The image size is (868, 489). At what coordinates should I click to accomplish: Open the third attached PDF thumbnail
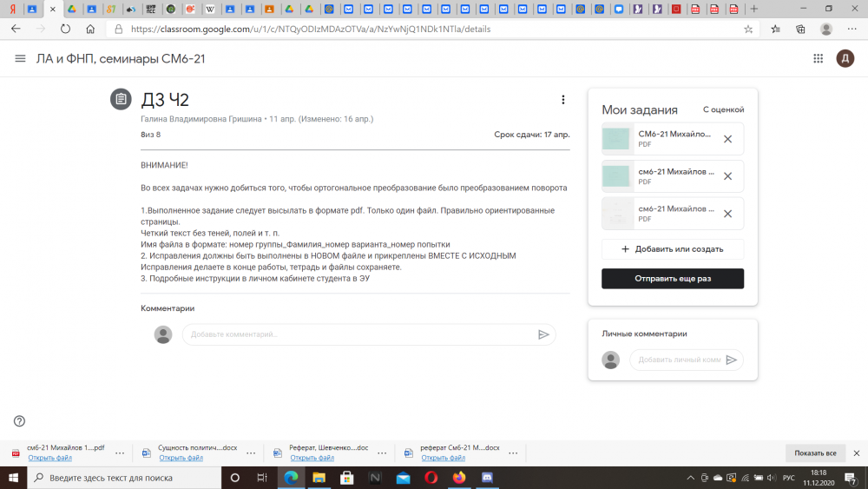(x=615, y=214)
